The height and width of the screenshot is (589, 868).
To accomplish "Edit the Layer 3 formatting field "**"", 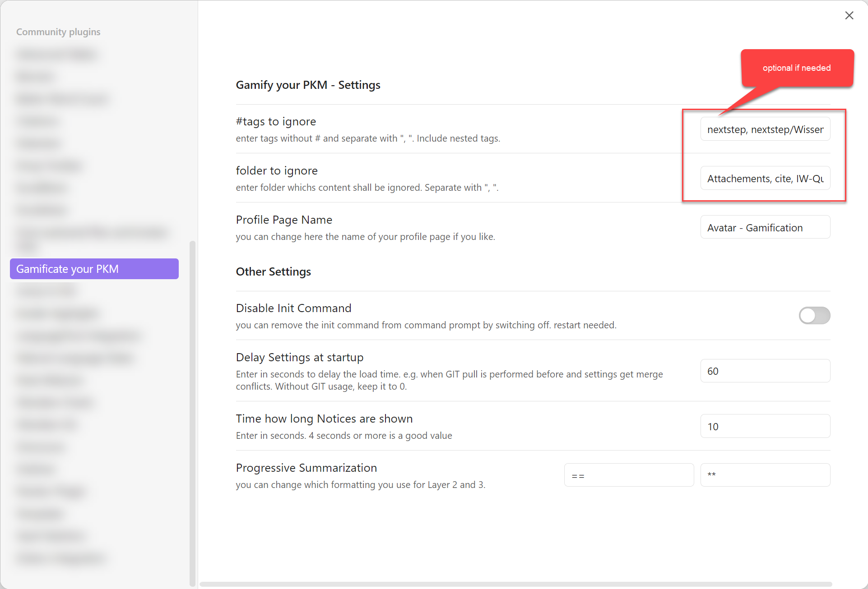I will coord(765,474).
